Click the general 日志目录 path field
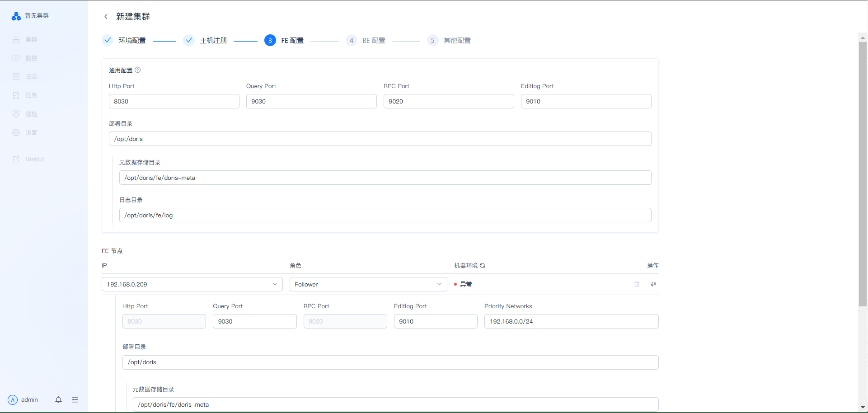 (x=385, y=215)
